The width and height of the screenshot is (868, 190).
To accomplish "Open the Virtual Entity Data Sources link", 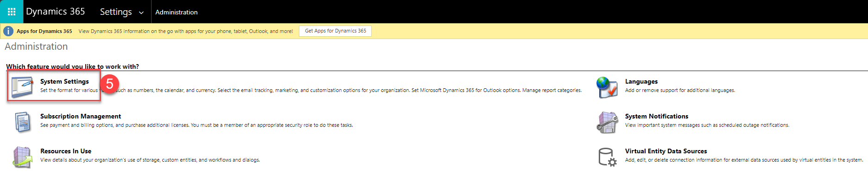I will (x=665, y=151).
